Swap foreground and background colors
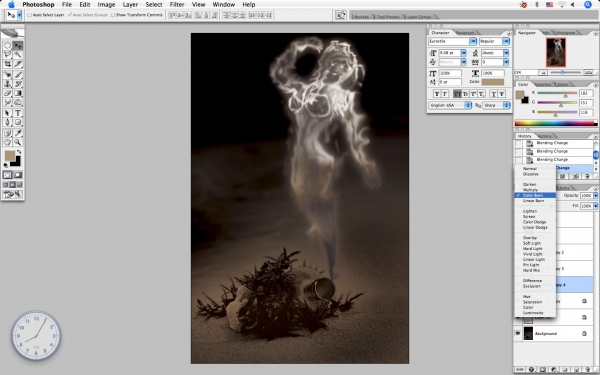The width and height of the screenshot is (600, 375). tap(19, 152)
